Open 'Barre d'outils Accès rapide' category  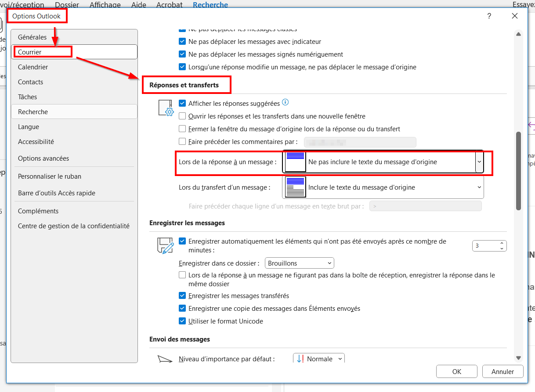point(74,193)
